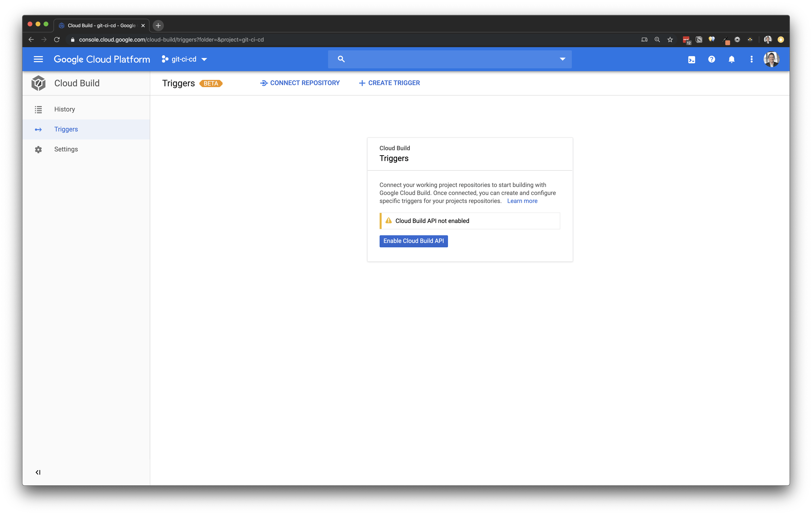
Task: Select Triggers in sidebar
Action: pos(86,129)
